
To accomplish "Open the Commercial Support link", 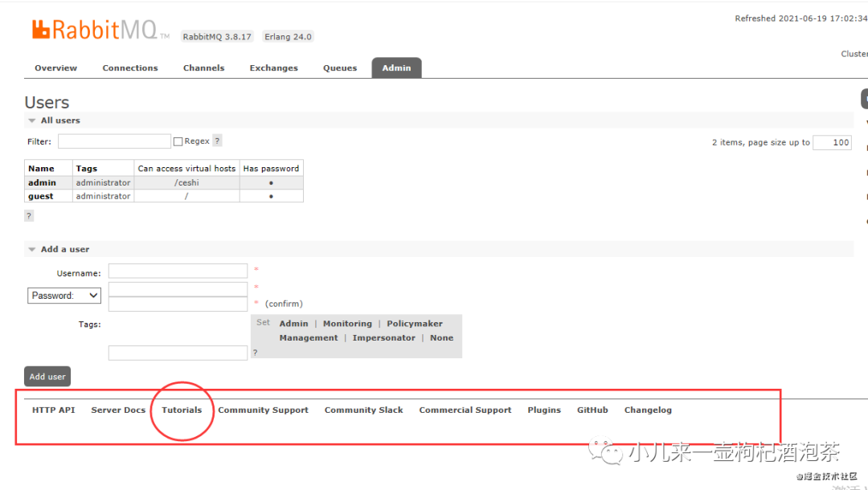I will pyautogui.click(x=465, y=410).
